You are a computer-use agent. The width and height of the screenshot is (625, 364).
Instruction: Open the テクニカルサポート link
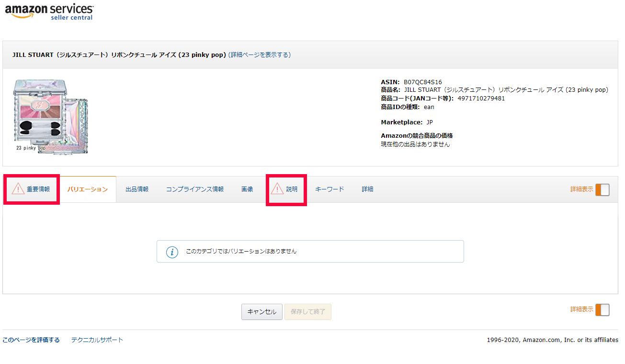pyautogui.click(x=97, y=340)
